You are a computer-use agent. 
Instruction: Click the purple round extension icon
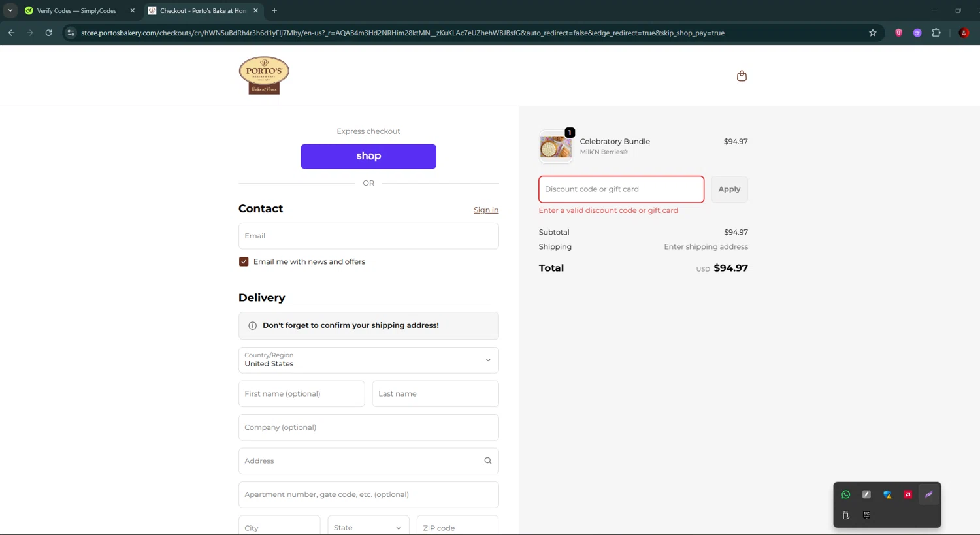point(917,33)
